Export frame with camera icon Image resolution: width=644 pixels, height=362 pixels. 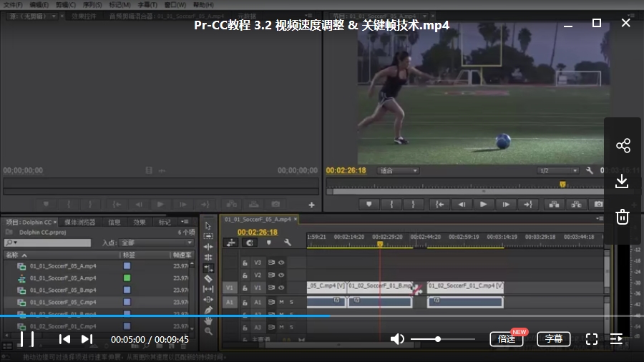coord(598,204)
